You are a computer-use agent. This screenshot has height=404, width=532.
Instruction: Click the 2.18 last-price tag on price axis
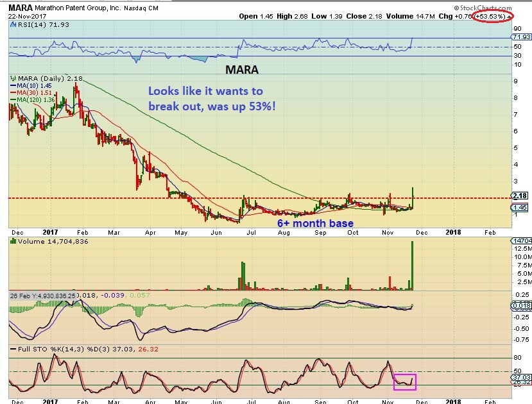pos(519,196)
